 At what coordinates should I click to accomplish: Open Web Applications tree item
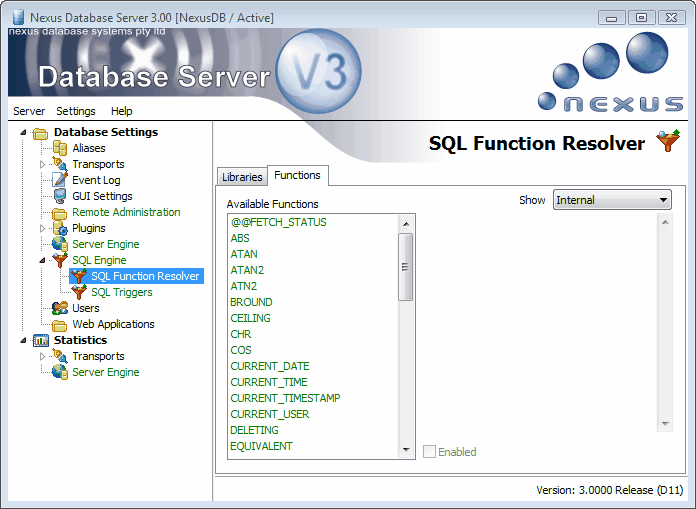click(x=114, y=324)
